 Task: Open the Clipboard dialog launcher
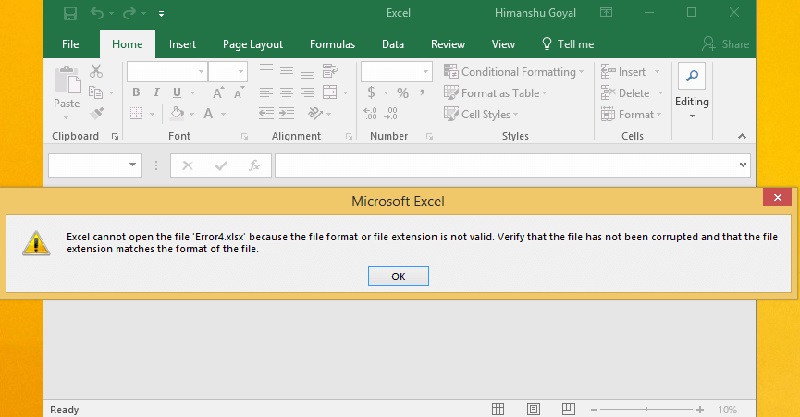[115, 136]
